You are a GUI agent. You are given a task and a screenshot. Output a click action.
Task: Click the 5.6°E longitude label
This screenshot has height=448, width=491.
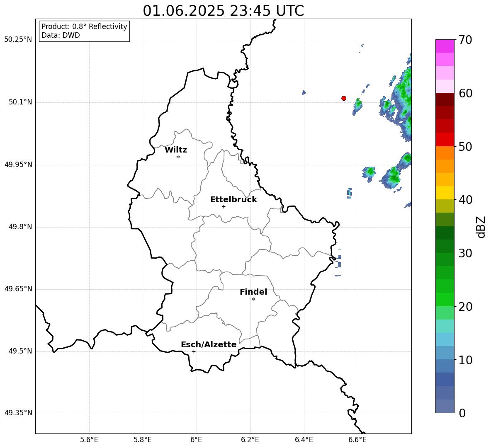(89, 440)
